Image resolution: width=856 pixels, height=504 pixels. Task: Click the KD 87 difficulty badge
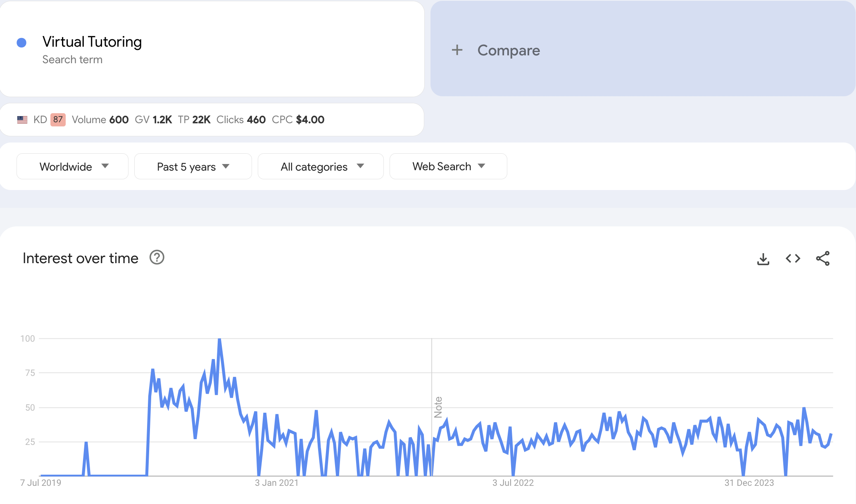[x=58, y=120]
